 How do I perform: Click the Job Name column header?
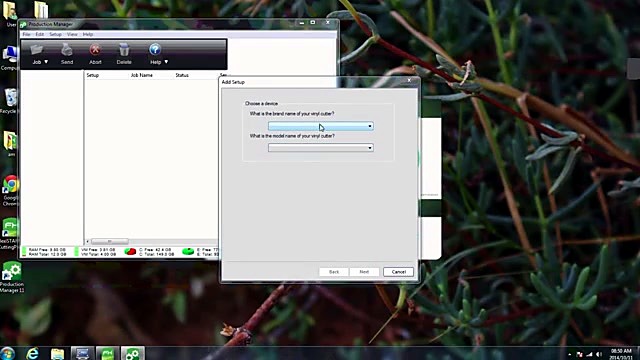tap(142, 75)
